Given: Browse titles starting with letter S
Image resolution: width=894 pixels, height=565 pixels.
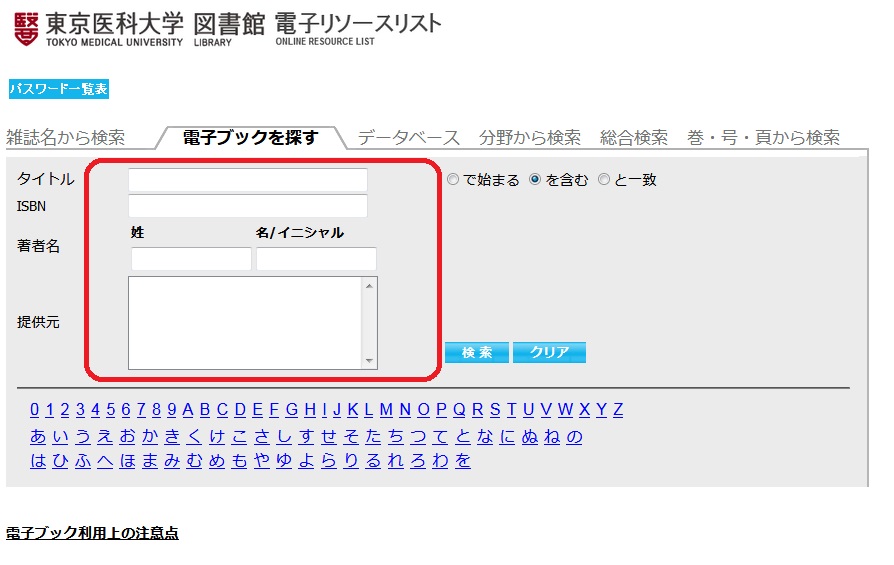Looking at the screenshot, I should point(495,409).
